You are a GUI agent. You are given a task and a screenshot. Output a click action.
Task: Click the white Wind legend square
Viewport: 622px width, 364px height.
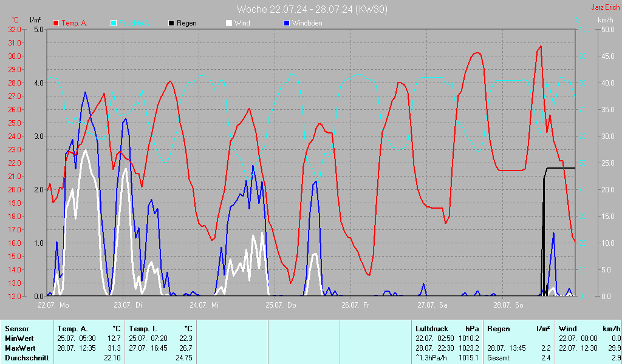pos(228,23)
